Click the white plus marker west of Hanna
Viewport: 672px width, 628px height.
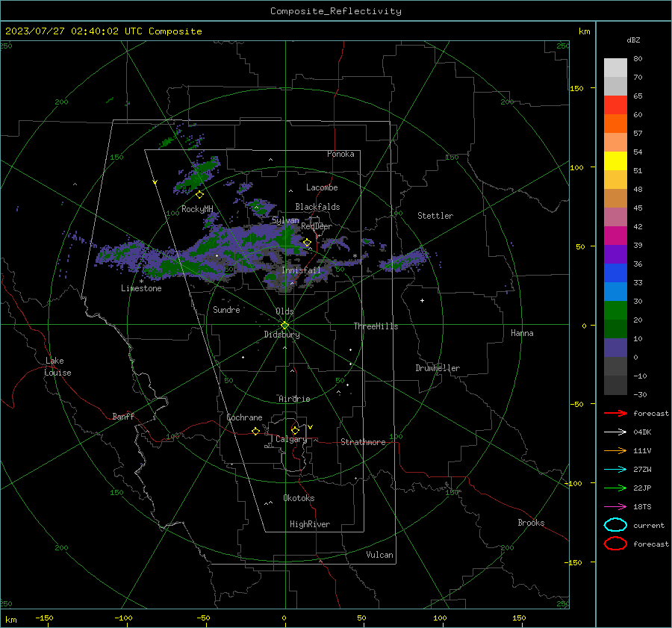(x=422, y=300)
